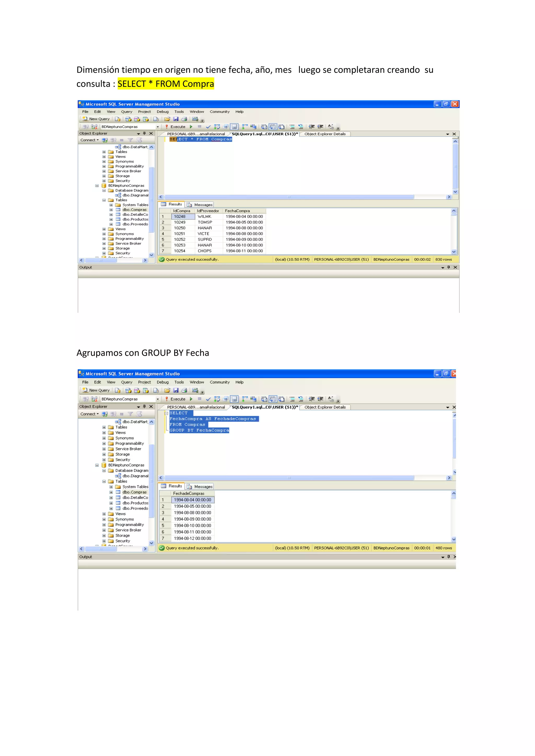Click Decrease Indent icon in lower toolbar
Viewport: 535px width, 756px height.
(311, 399)
